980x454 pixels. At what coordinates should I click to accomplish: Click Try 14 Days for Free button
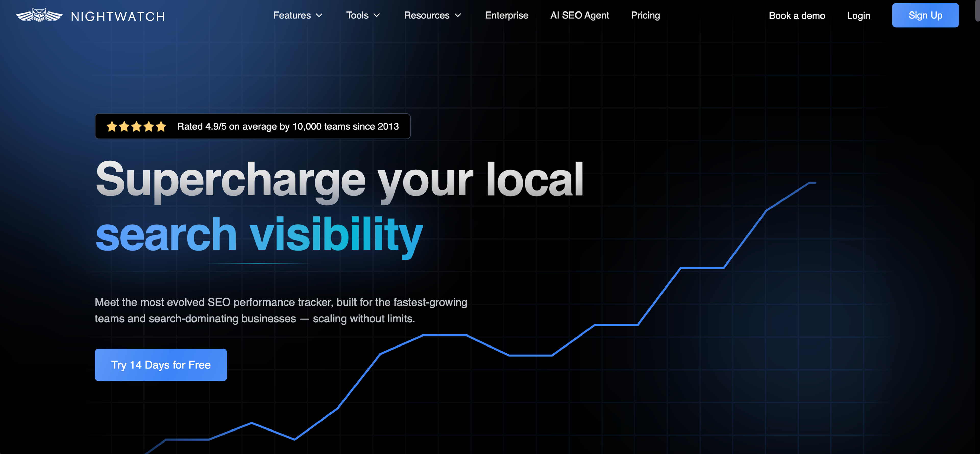point(161,365)
